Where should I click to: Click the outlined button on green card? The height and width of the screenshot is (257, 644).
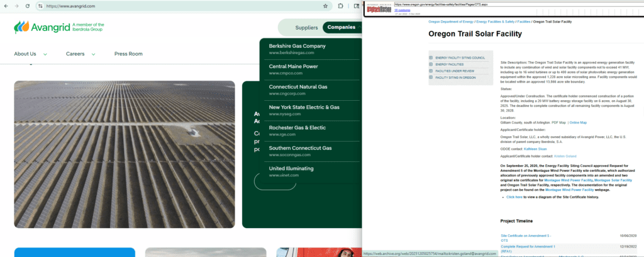click(275, 181)
